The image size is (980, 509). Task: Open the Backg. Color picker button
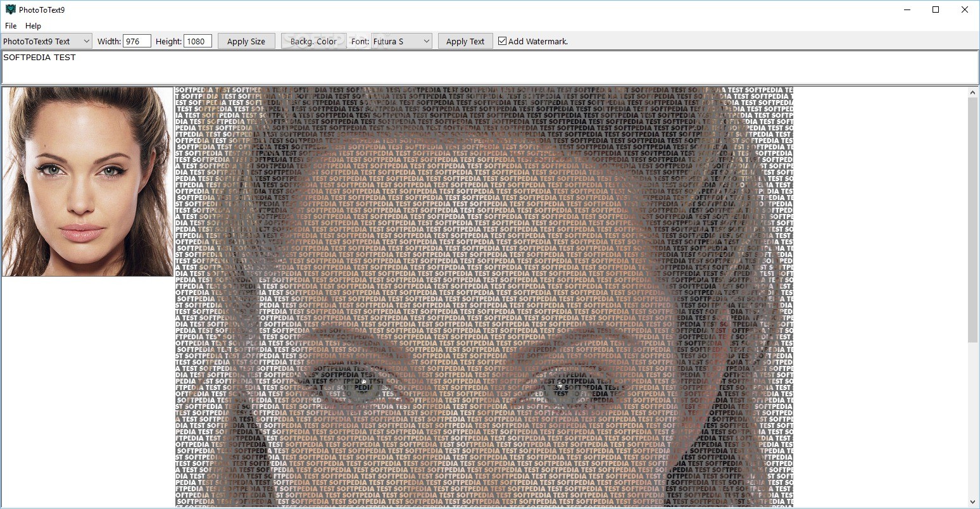coord(313,41)
